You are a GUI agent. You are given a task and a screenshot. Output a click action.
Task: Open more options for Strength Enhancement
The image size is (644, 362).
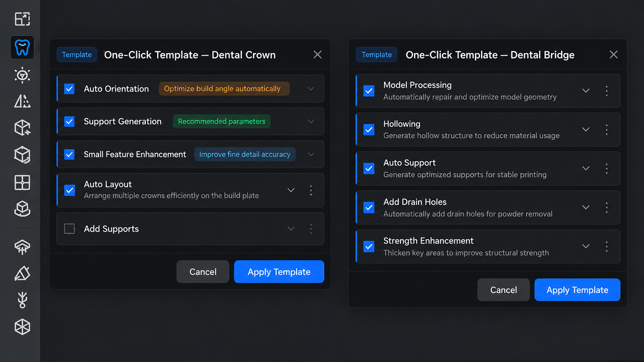click(607, 247)
